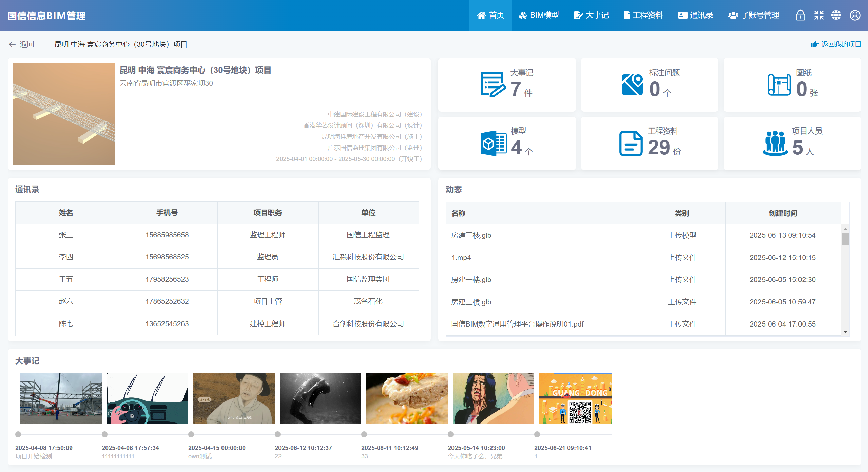This screenshot has width=868, height=472.
Task: Click the 项目人员 people icon
Action: (775, 143)
